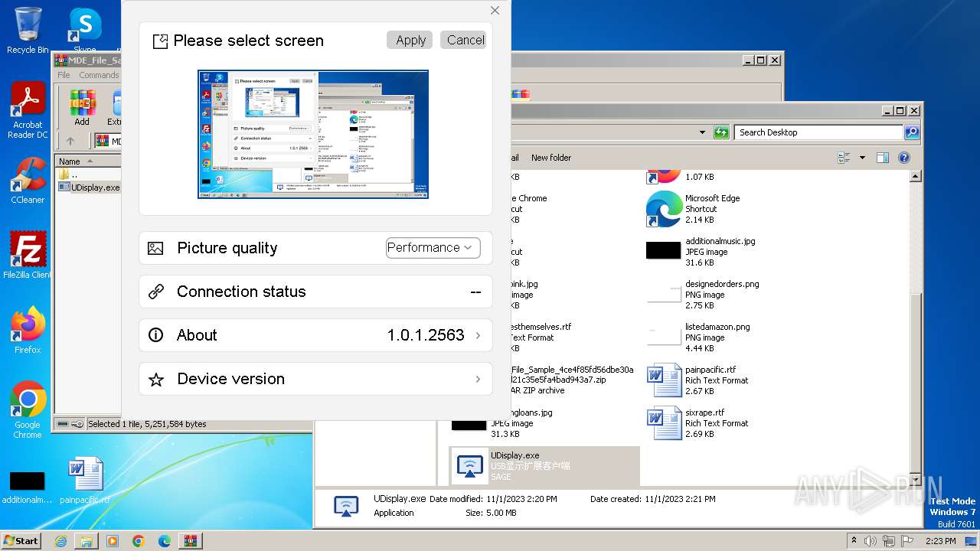Click WinRAR Add toolbar icon
The width and height of the screenshot is (980, 551).
82,108
